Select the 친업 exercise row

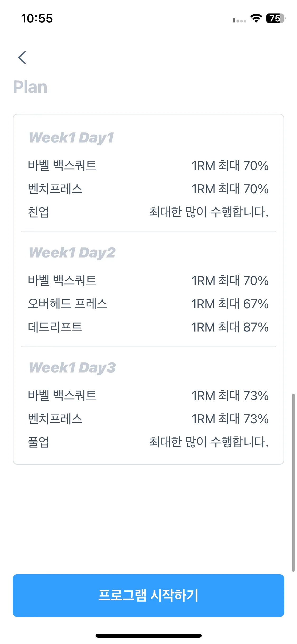tap(148, 212)
